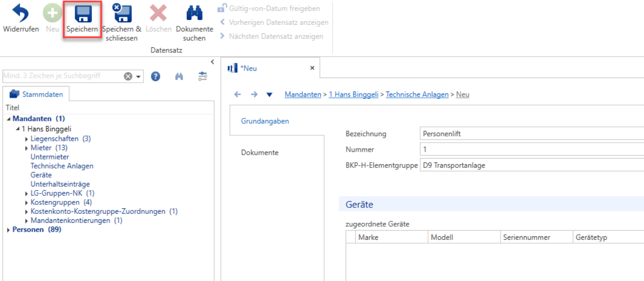Screen dimensions: 644x281
Task: Click the red Löschen X icon
Action: pos(158,13)
